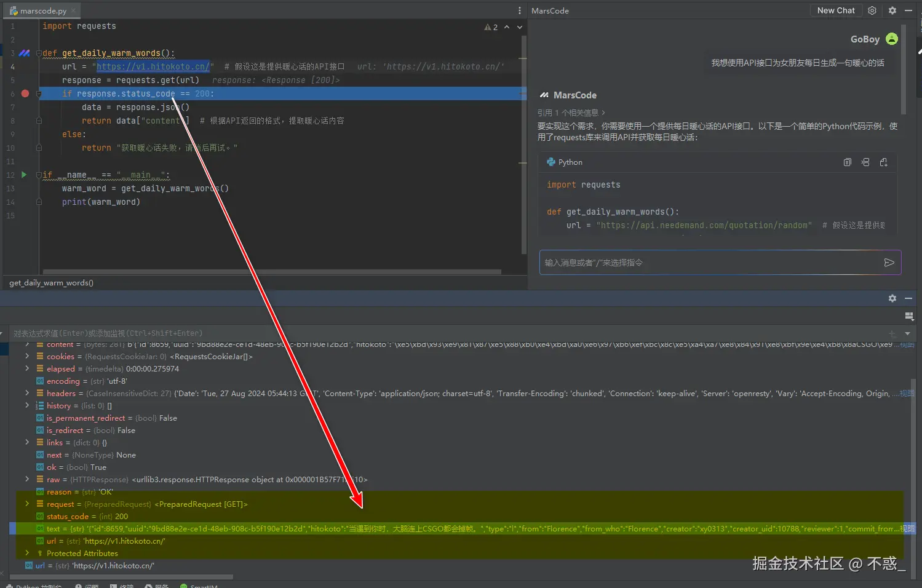Hide the debug tool window

[908, 298]
